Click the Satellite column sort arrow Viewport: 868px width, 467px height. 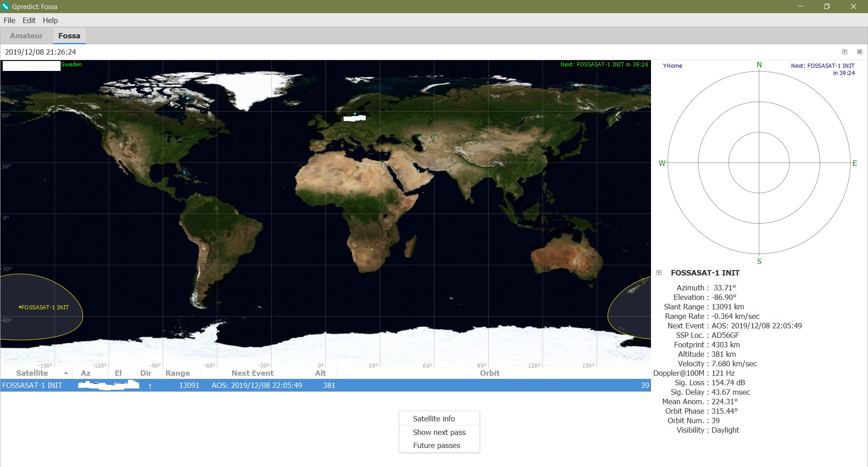click(66, 373)
